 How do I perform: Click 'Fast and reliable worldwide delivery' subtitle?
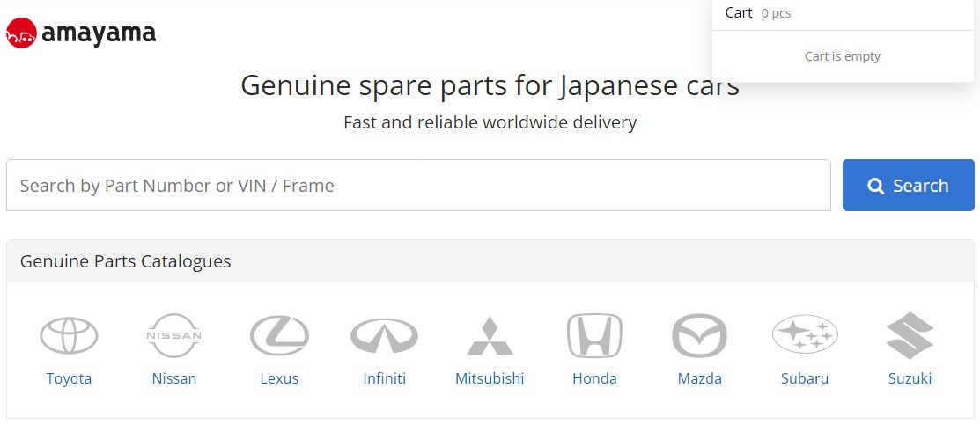pos(490,122)
